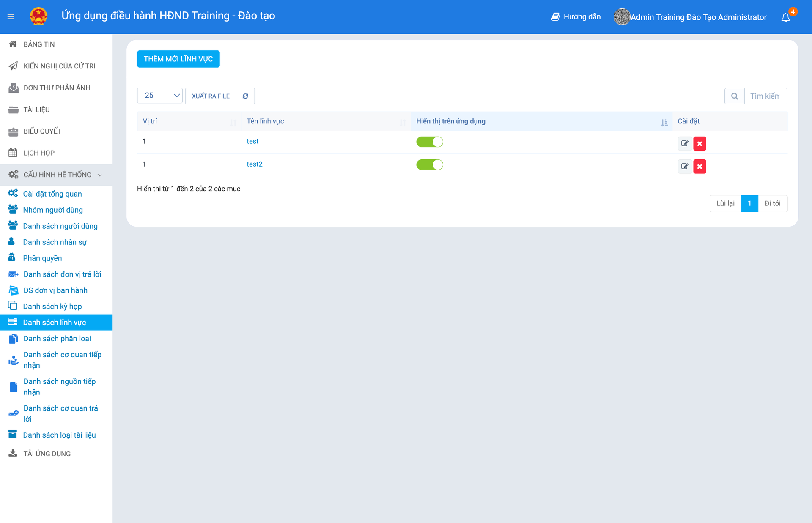Open Danh sách phân loại menu item
Image resolution: width=812 pixels, height=523 pixels.
[57, 339]
